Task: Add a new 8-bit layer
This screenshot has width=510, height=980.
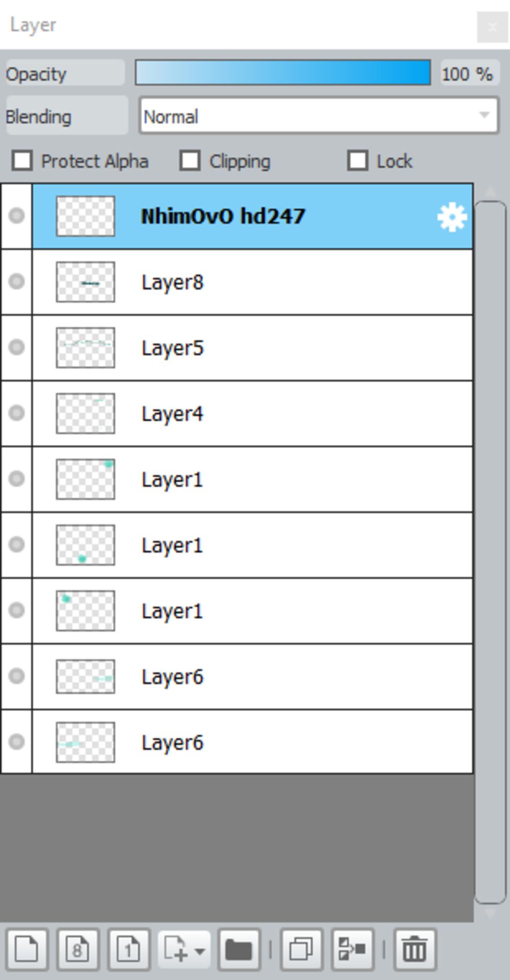Action: [78, 949]
